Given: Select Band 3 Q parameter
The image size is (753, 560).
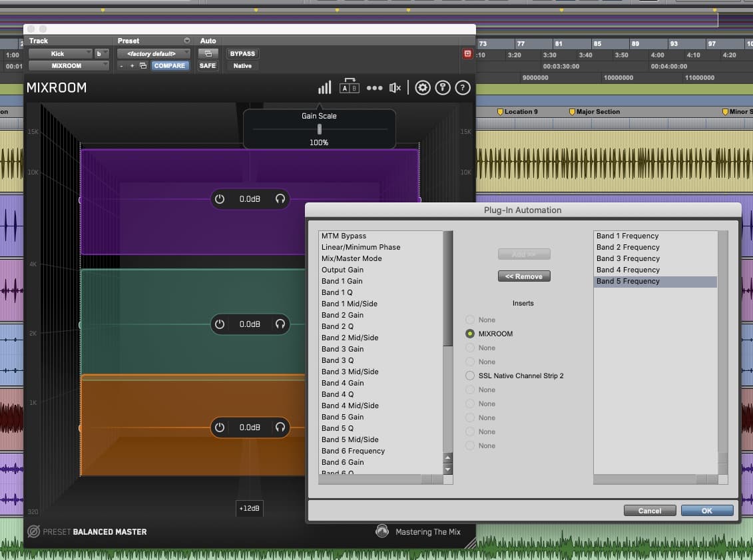Looking at the screenshot, I should pos(338,360).
